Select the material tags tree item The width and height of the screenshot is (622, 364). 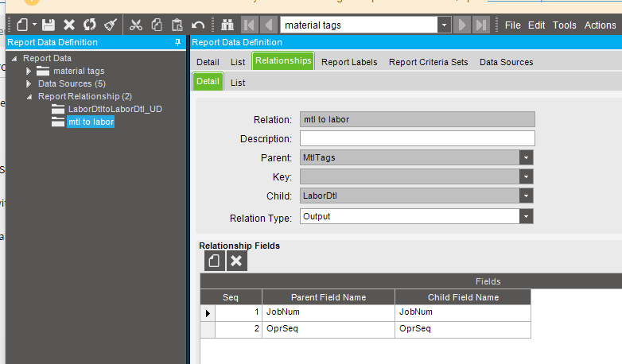(79, 71)
